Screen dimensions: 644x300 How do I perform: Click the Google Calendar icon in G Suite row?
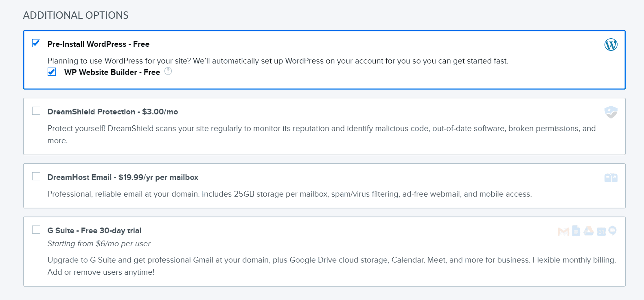601,232
